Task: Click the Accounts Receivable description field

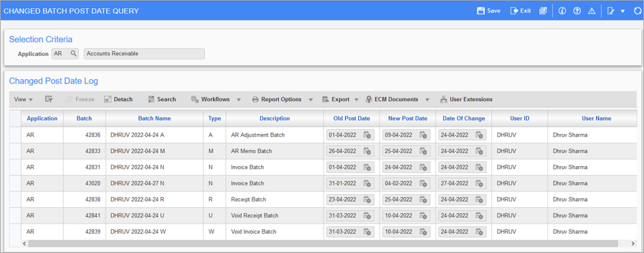Action: point(144,54)
